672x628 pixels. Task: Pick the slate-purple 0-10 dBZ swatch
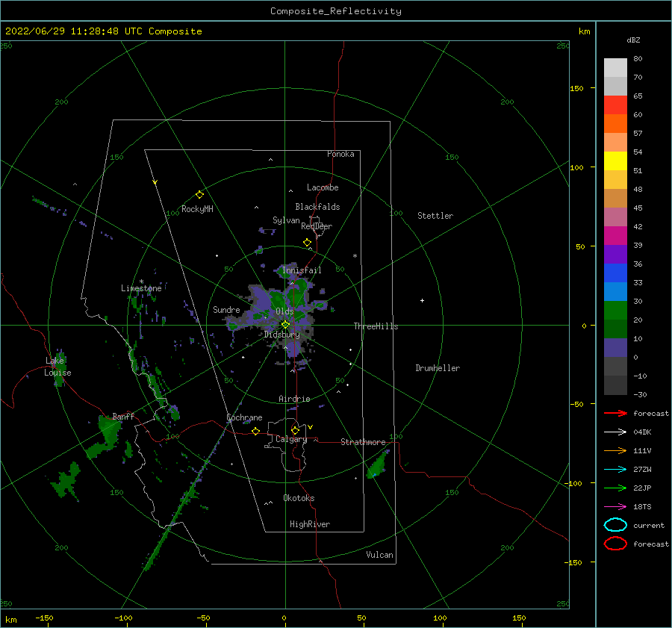point(615,347)
